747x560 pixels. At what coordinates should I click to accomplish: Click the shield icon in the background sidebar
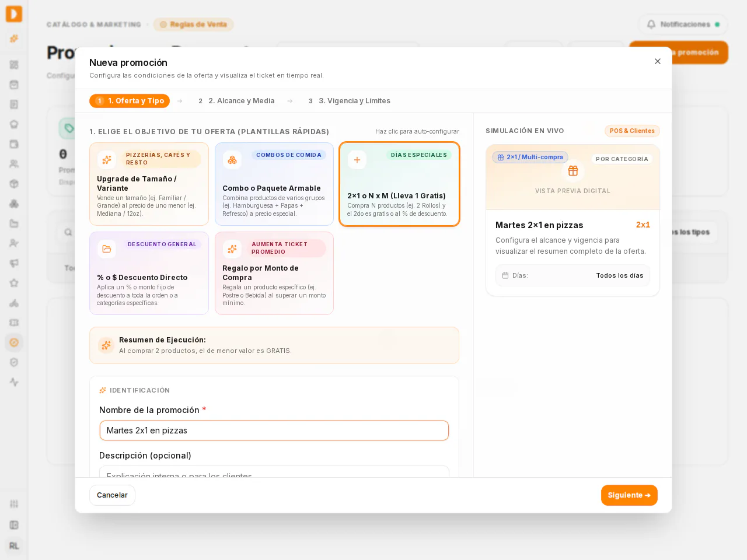pos(14,362)
